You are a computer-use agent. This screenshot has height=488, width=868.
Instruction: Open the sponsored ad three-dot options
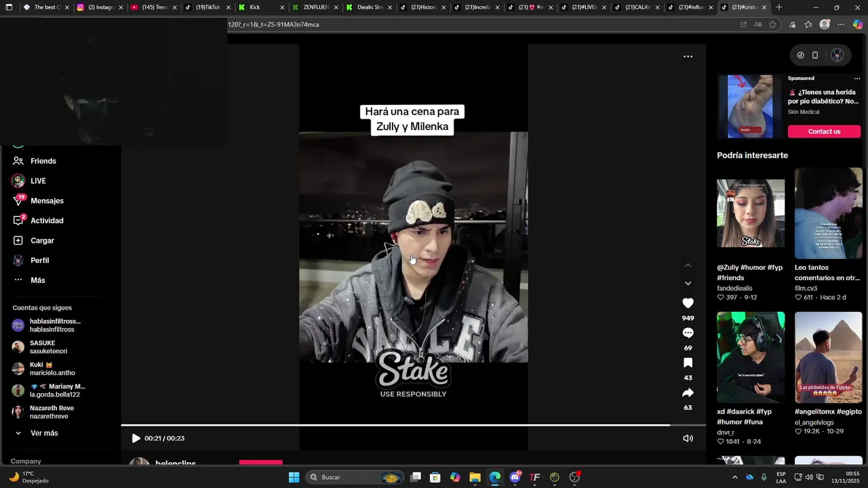click(856, 79)
